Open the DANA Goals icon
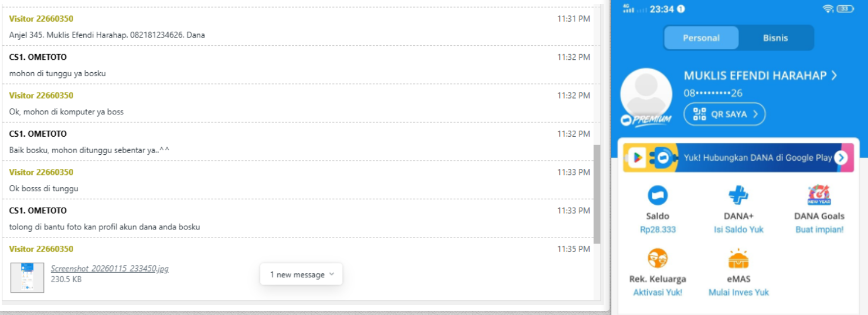This screenshot has height=315, width=868. coord(819,195)
